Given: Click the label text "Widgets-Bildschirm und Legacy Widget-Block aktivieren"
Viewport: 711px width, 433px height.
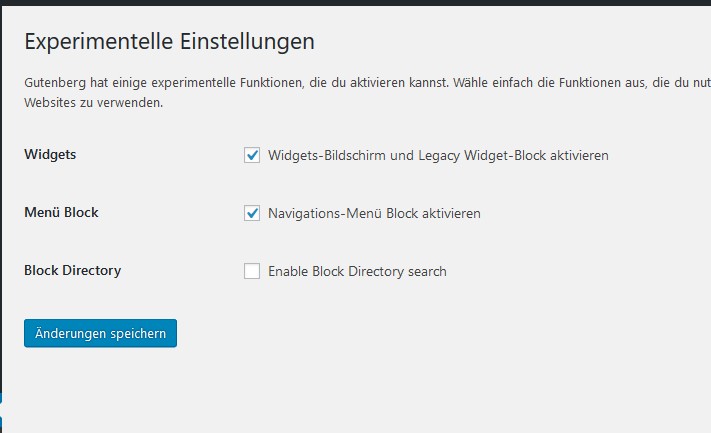Looking at the screenshot, I should pos(438,156).
